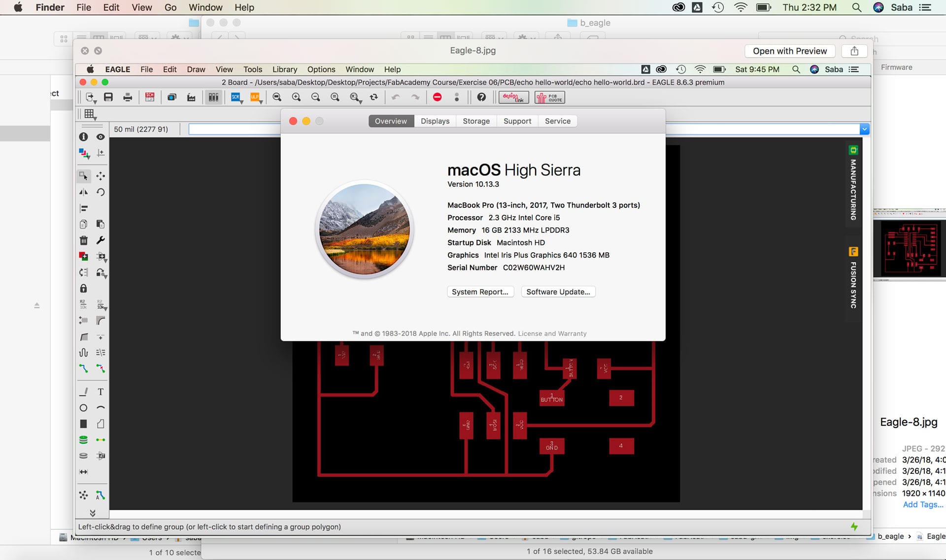946x560 pixels.
Task: Open the ULP dropdown icon
Action: coord(256,98)
